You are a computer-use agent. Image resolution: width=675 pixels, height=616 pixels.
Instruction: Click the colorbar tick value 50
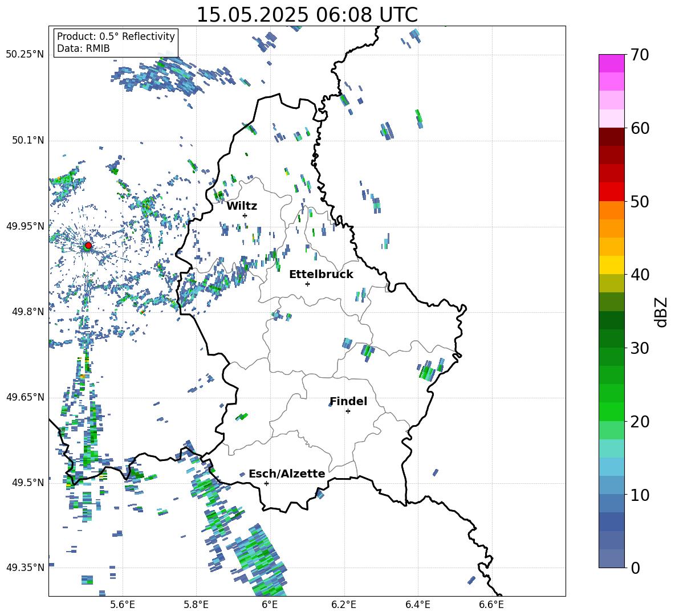pyautogui.click(x=640, y=202)
